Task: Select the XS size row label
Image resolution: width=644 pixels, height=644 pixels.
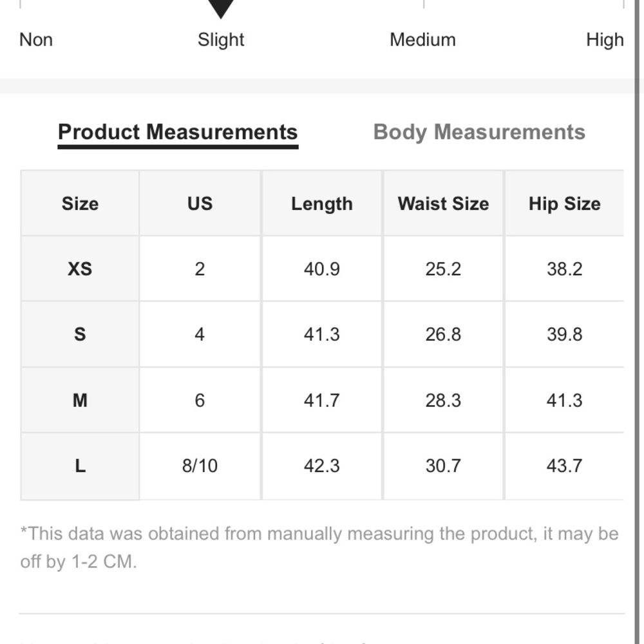Action: tap(80, 269)
